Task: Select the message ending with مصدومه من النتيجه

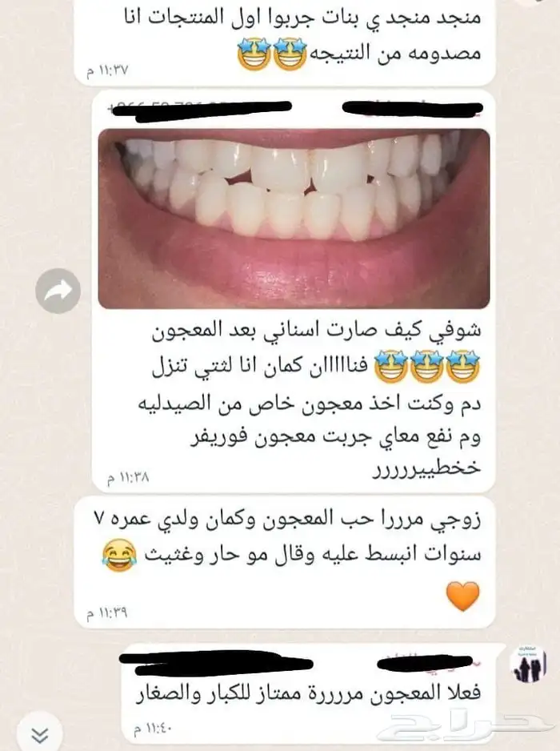Action: (x=285, y=42)
